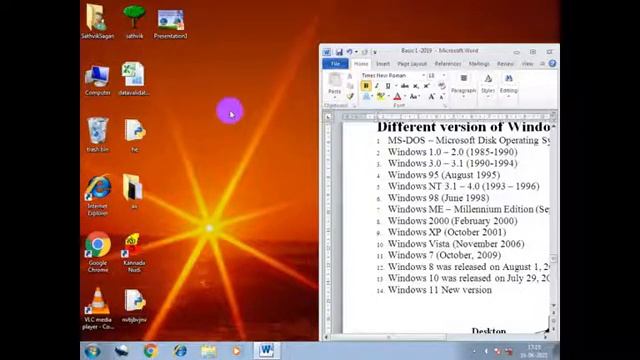640x360 pixels.
Task: Click the ribbon minimize caret icon
Action: point(542,64)
